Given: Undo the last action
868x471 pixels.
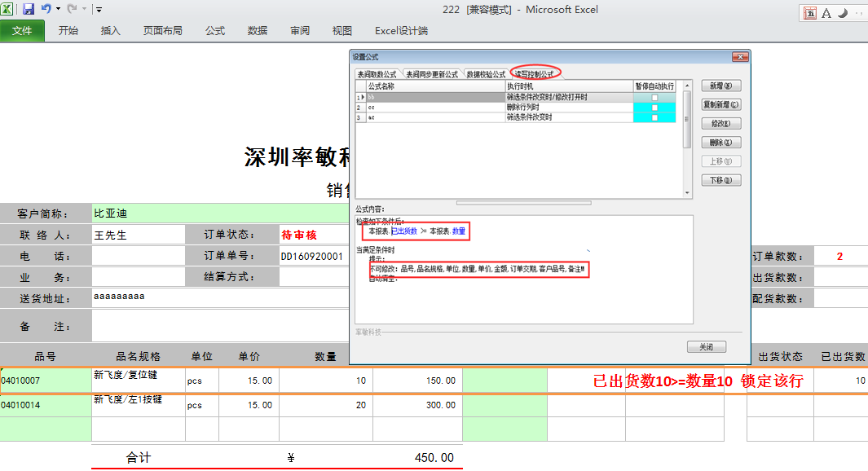Looking at the screenshot, I should pos(46,9).
